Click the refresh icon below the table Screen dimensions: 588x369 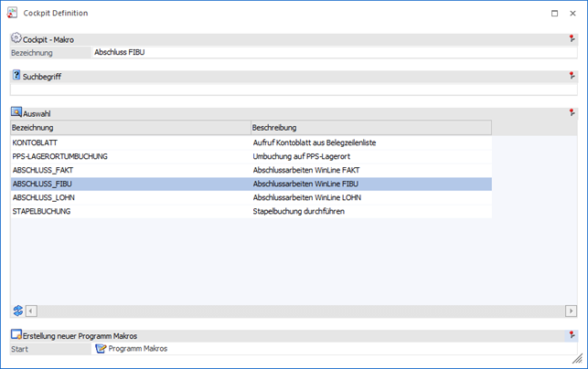[x=17, y=311]
